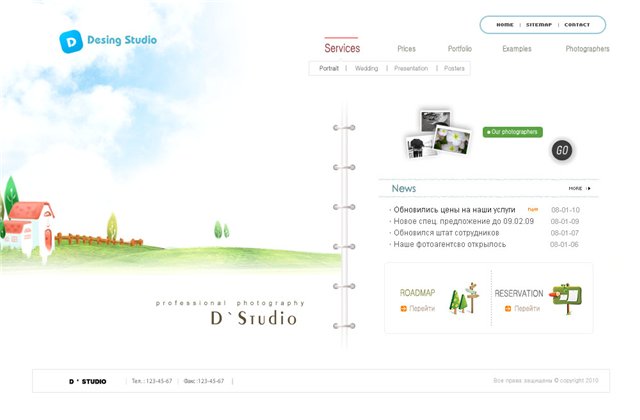Click date 08-01-06

tap(564, 244)
